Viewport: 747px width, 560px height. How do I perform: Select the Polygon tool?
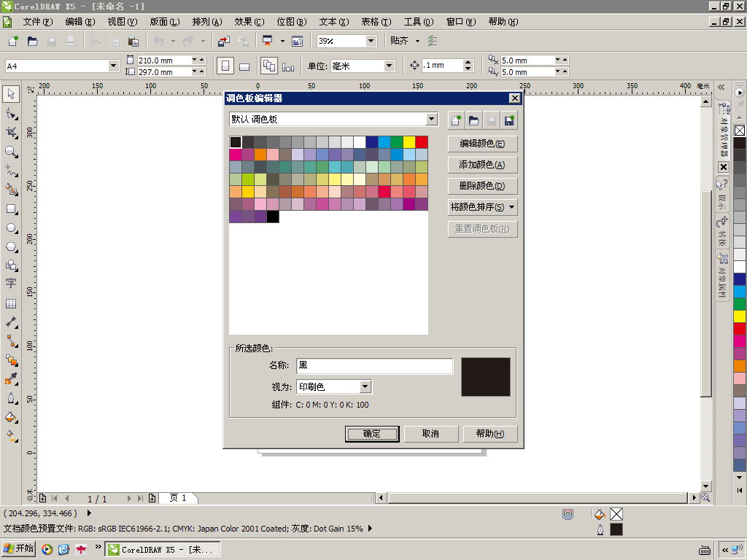[11, 246]
